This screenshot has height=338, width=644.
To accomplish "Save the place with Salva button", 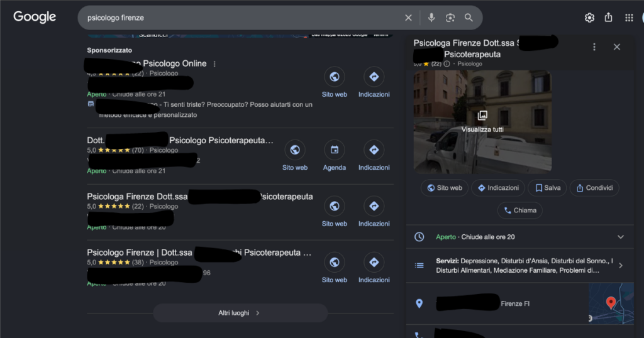I will point(548,188).
